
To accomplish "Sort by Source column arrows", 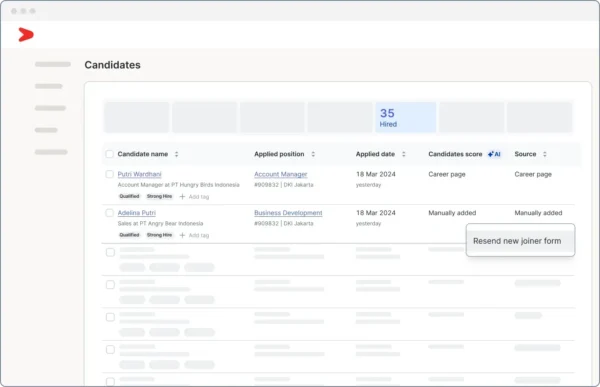I will click(x=545, y=154).
